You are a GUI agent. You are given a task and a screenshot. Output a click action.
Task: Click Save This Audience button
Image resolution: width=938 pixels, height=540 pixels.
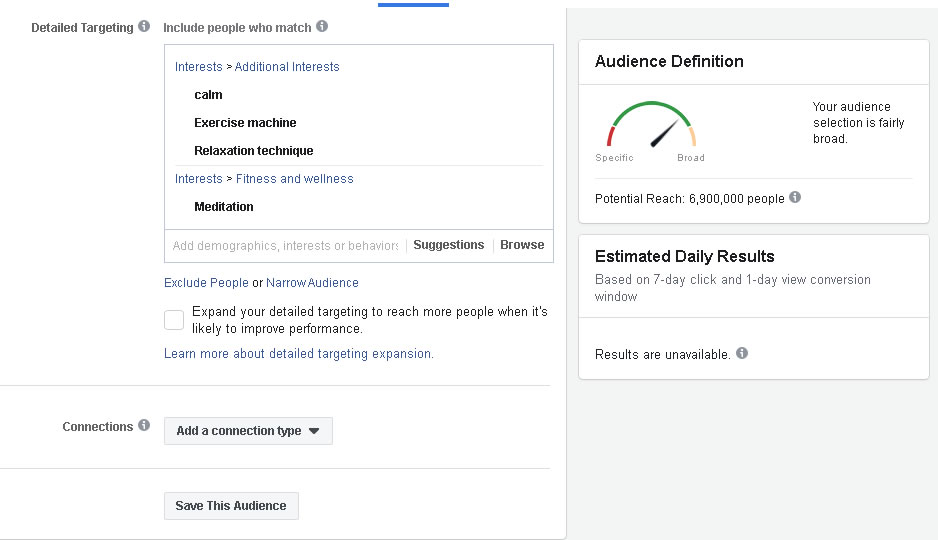pos(231,506)
